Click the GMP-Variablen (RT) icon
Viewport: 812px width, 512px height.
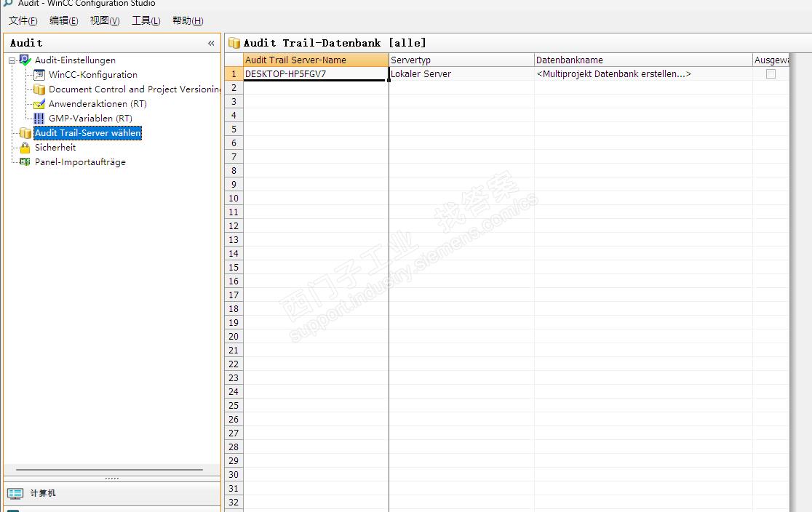pos(39,119)
